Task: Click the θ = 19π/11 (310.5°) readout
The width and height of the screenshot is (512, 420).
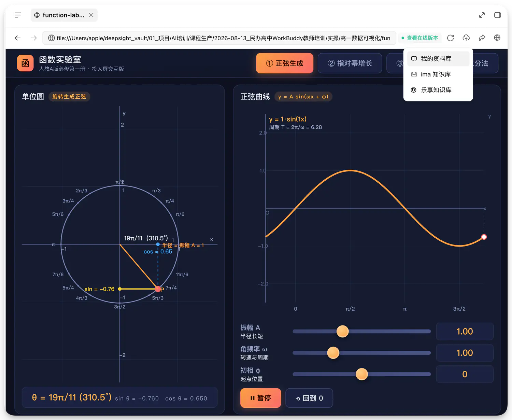Action: tap(72, 397)
